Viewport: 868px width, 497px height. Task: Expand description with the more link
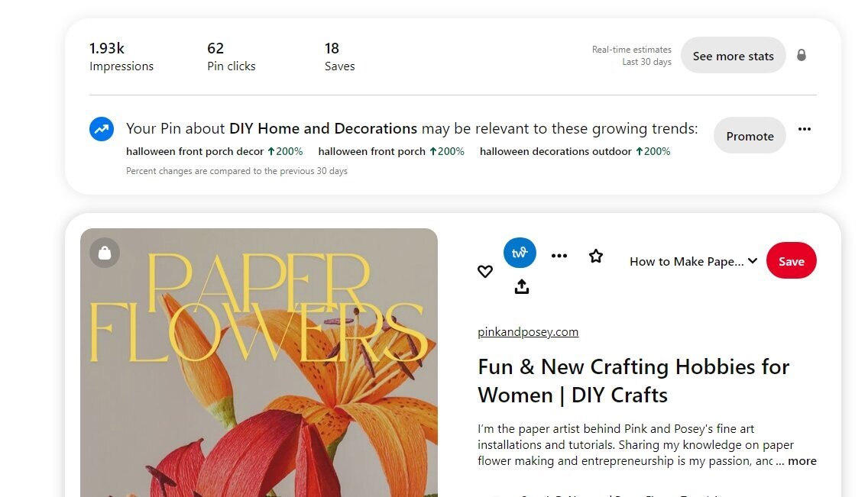pyautogui.click(x=802, y=461)
